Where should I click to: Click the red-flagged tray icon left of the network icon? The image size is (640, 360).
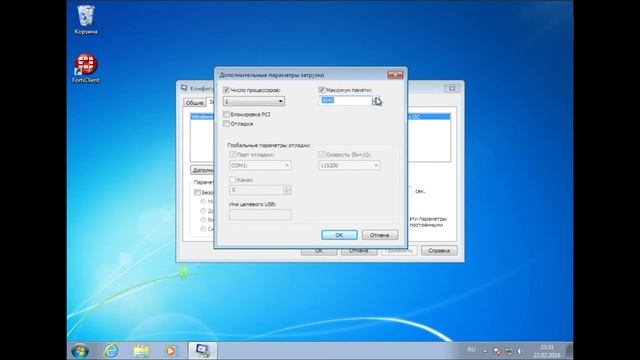click(497, 351)
